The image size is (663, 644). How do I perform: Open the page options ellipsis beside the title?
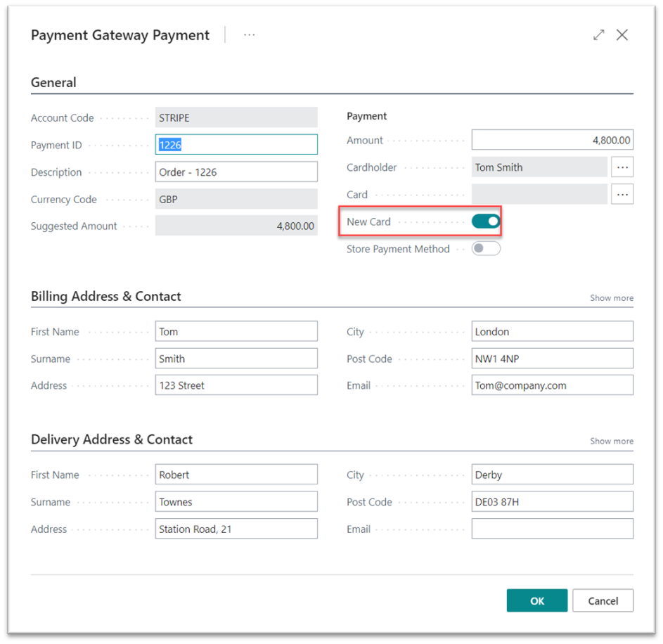(x=249, y=34)
